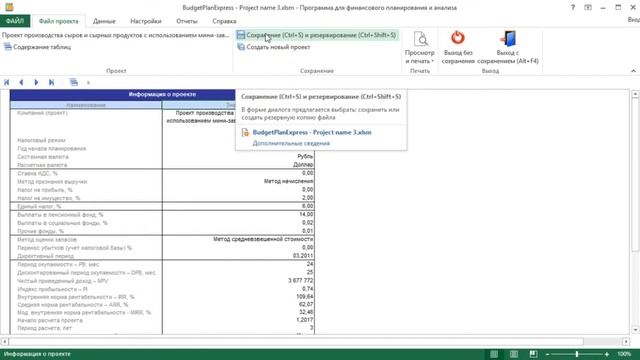This screenshot has height=360, width=640.
Task: Click the status bar Информация о проекте text
Action: click(37, 354)
